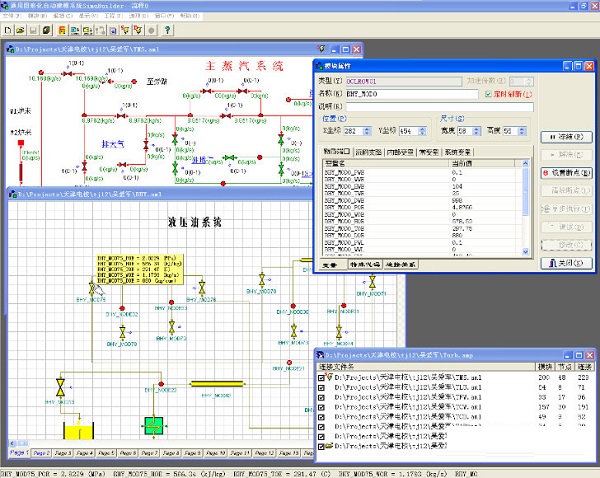The width and height of the screenshot is (600, 478).
Task: Click the yellow BHY_MOD75 tooltip box
Action: 140,269
